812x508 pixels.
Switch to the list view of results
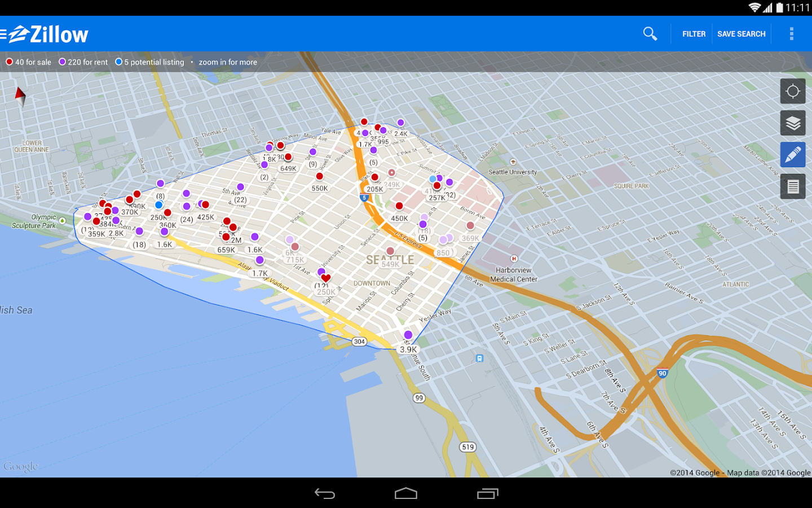point(793,186)
